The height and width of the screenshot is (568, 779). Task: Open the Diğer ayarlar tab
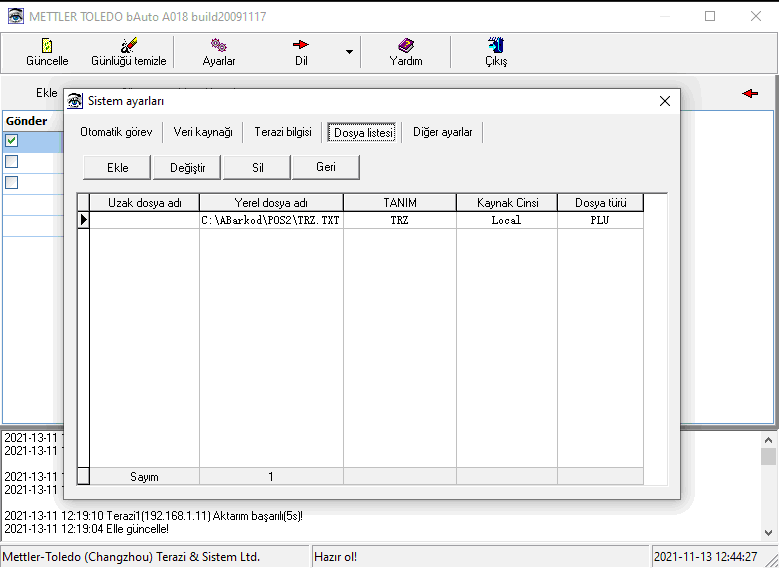click(x=443, y=132)
